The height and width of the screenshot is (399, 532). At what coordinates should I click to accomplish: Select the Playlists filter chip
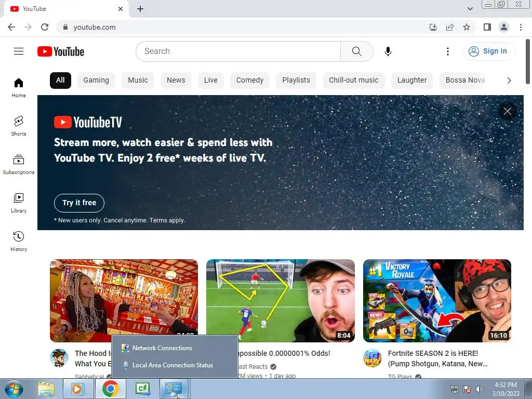tap(296, 81)
